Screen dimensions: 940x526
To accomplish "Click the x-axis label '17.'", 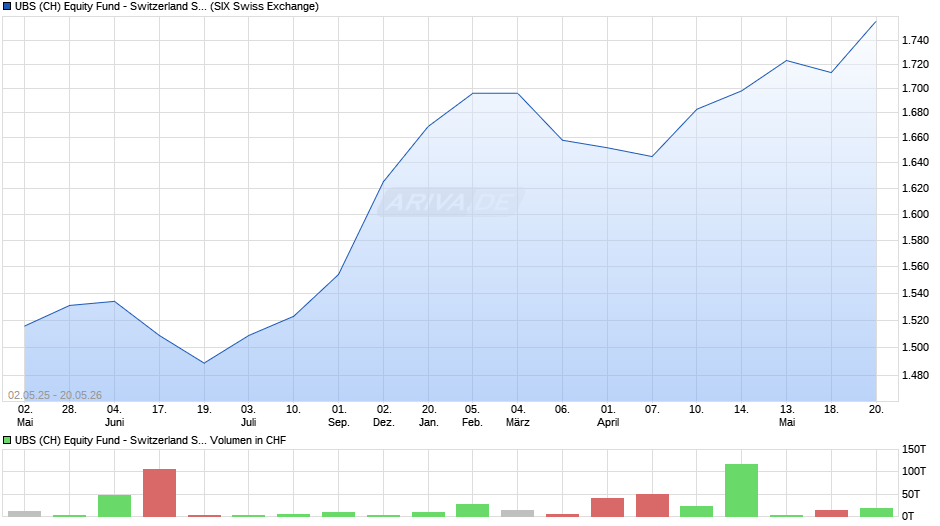I will tap(159, 409).
